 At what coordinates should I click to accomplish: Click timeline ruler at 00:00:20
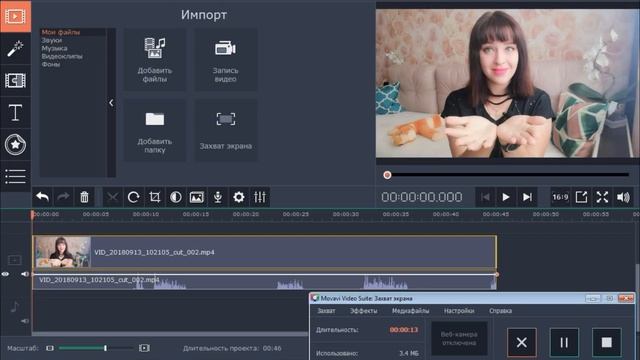246,214
